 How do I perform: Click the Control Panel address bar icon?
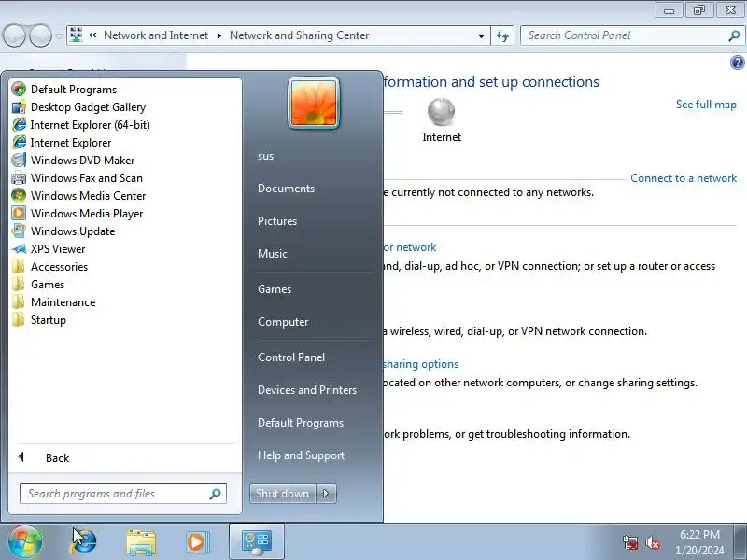pos(76,35)
